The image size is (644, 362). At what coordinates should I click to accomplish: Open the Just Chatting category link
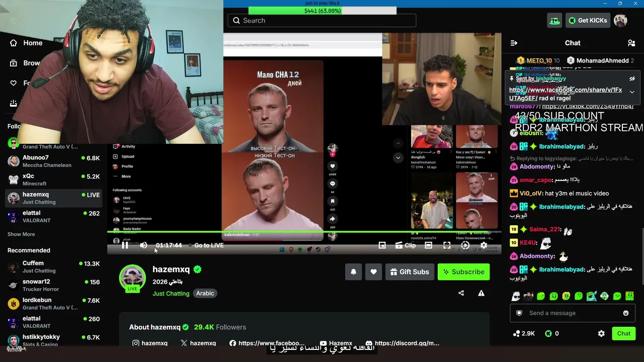pyautogui.click(x=171, y=294)
